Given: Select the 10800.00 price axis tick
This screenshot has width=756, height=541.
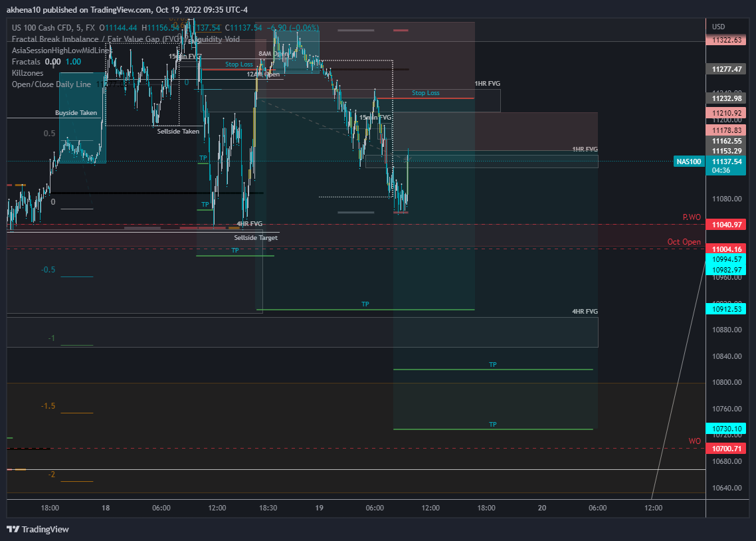Looking at the screenshot, I should [x=727, y=382].
